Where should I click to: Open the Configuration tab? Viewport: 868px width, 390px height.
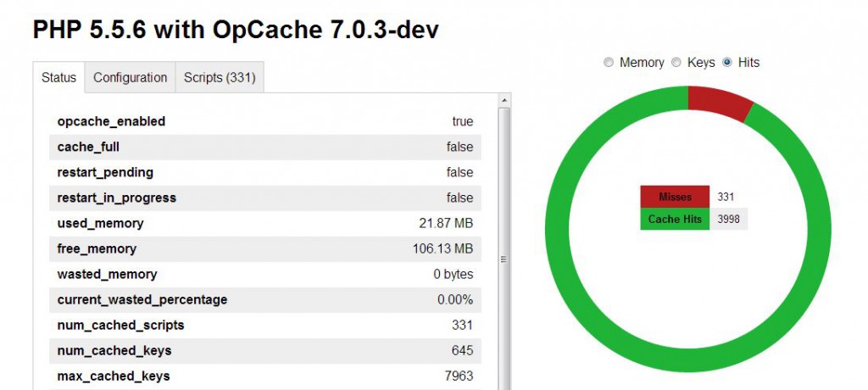pyautogui.click(x=130, y=77)
